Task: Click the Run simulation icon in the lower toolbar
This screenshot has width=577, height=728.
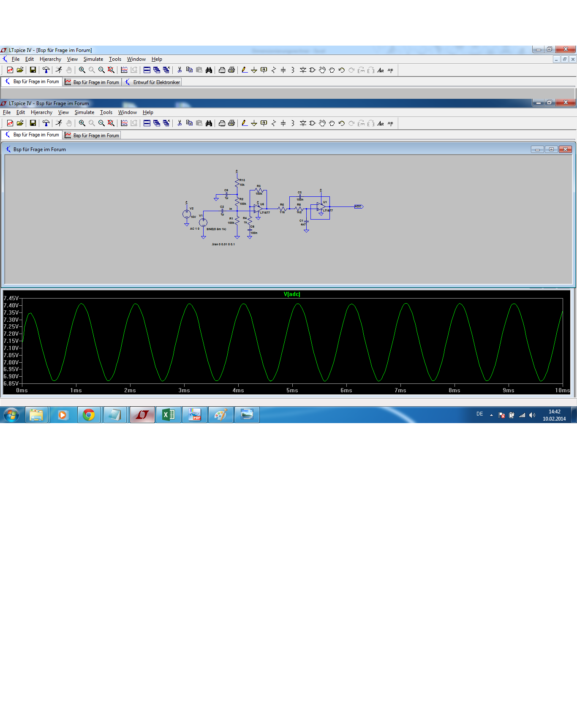Action: pos(59,123)
